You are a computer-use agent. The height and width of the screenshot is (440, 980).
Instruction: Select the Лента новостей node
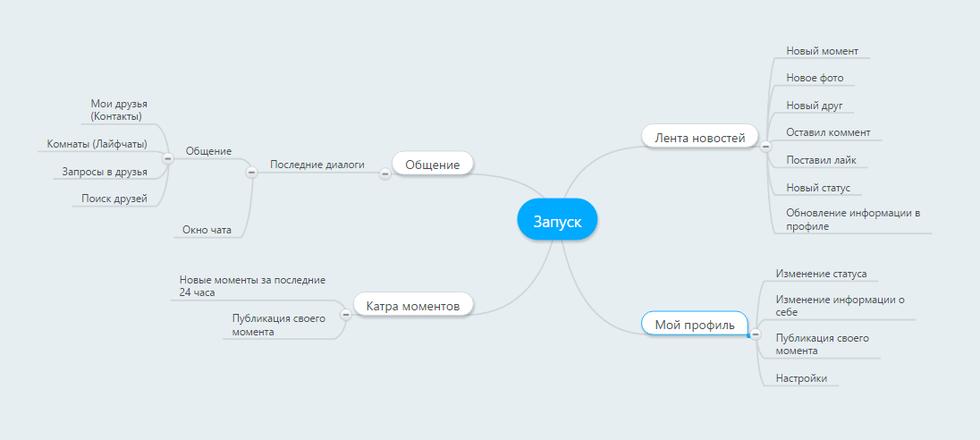700,138
